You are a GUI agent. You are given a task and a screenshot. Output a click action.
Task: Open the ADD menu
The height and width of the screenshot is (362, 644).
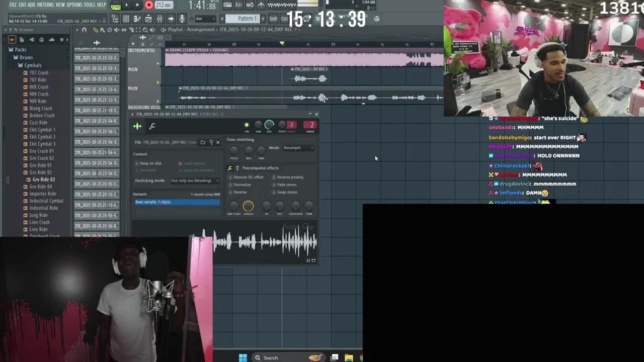[x=31, y=5]
